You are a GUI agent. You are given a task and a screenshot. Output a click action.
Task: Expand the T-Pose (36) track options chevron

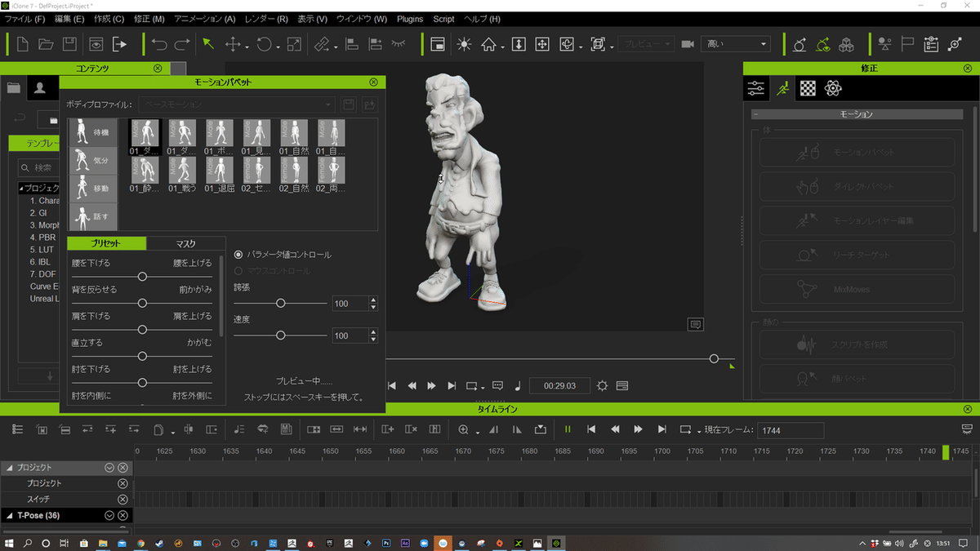tap(109, 515)
